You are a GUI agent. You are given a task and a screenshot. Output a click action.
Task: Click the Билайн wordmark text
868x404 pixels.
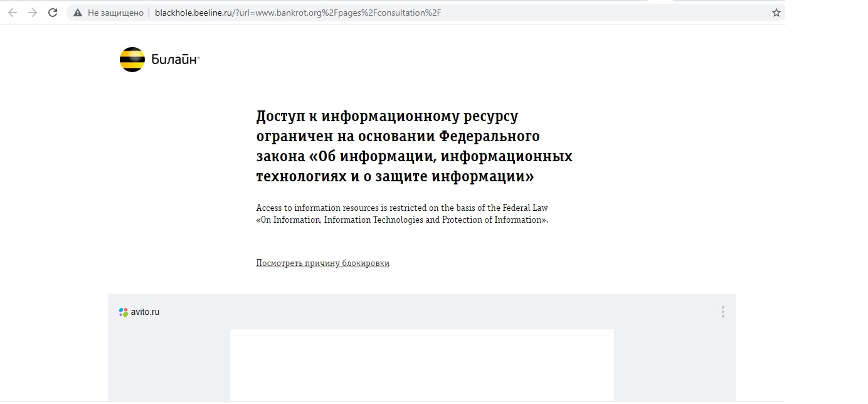[175, 60]
